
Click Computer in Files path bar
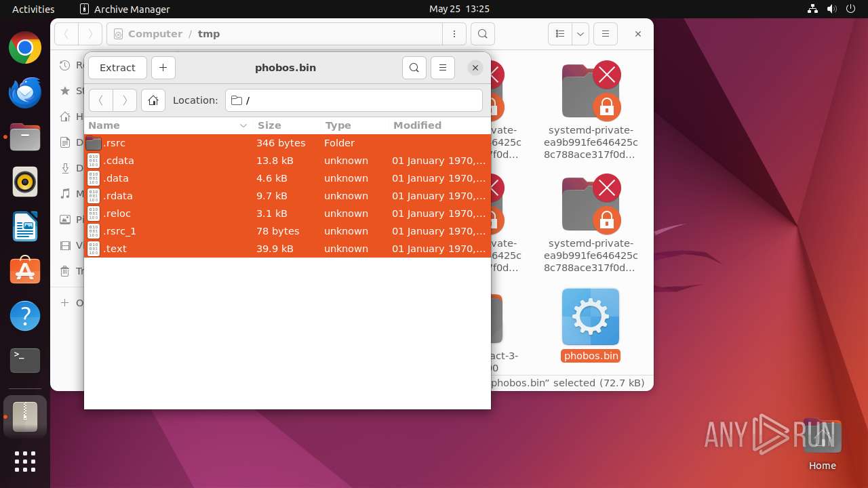click(x=155, y=34)
